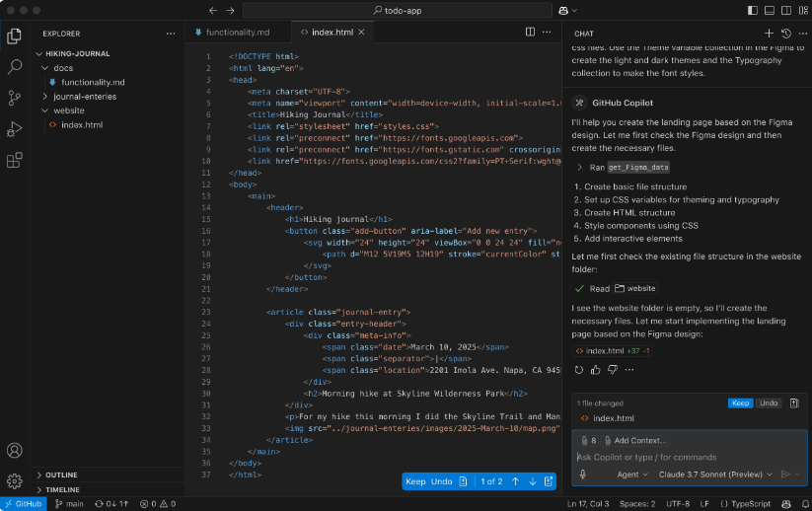Open the Search view in activity bar
Image resolution: width=812 pixels, height=511 pixels.
[15, 66]
